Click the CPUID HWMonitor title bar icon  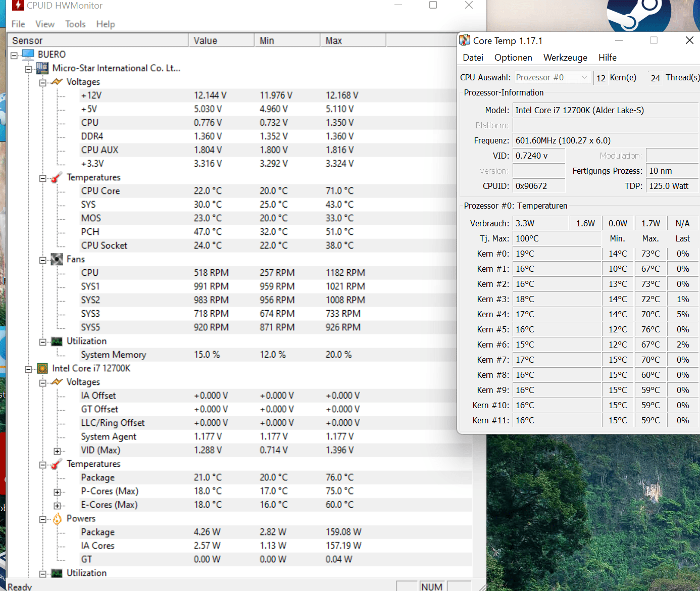pos(18,6)
